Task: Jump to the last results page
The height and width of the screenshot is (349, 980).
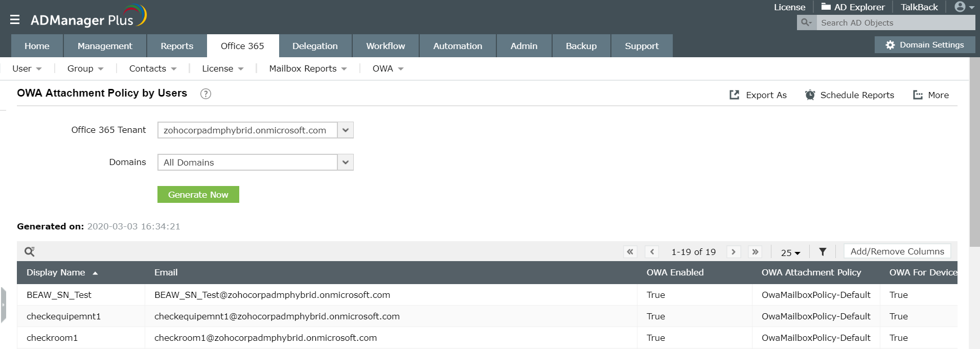Action: [755, 252]
